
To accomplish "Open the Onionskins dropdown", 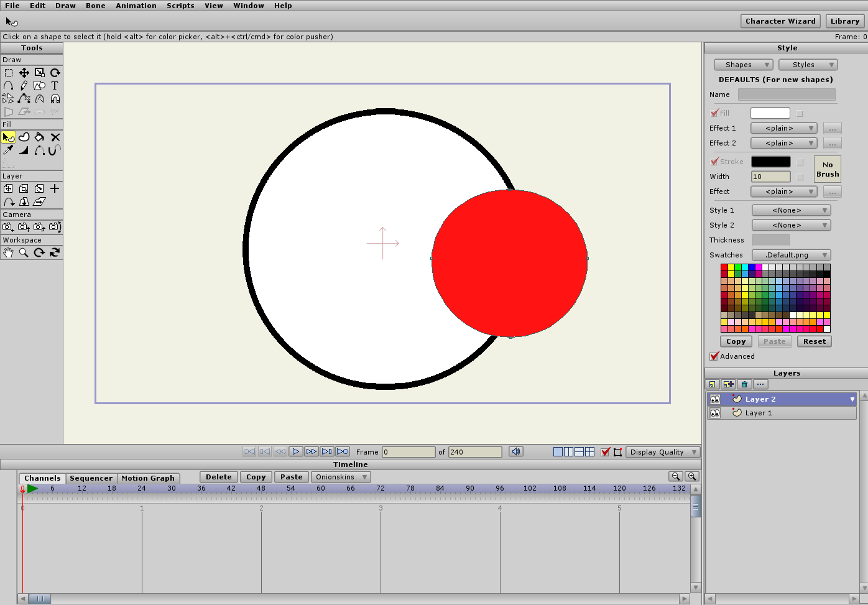I will click(341, 477).
